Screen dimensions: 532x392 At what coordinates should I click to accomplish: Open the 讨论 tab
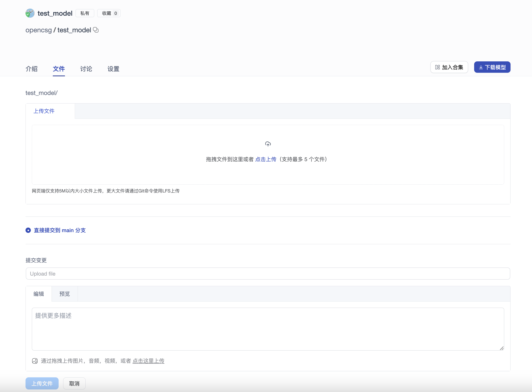tap(86, 69)
